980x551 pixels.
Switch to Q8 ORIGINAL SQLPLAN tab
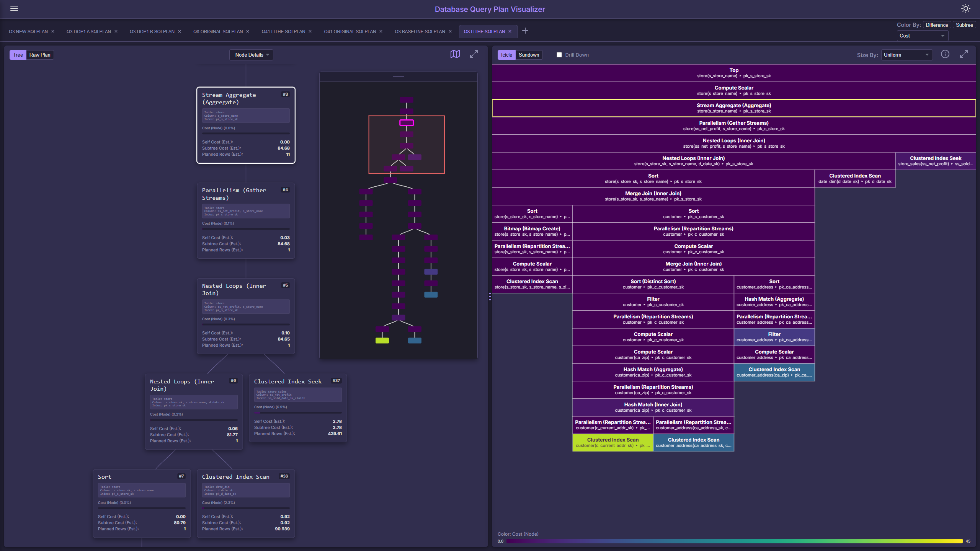(x=218, y=32)
